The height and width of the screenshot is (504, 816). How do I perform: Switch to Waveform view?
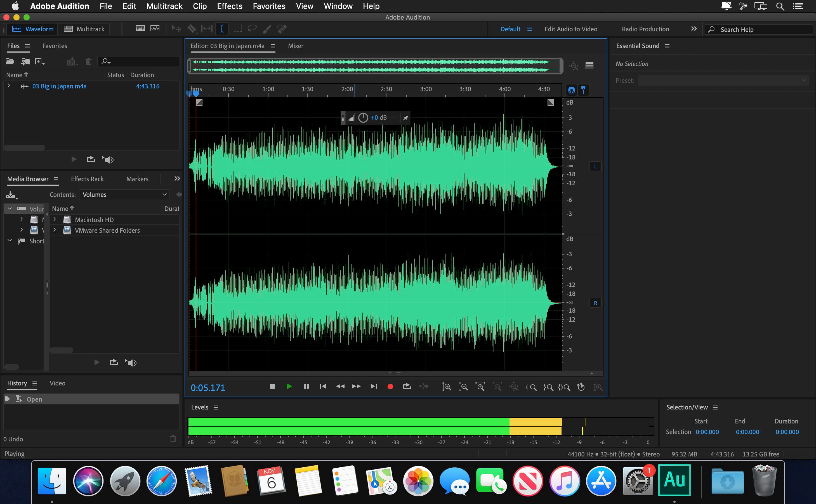point(32,29)
